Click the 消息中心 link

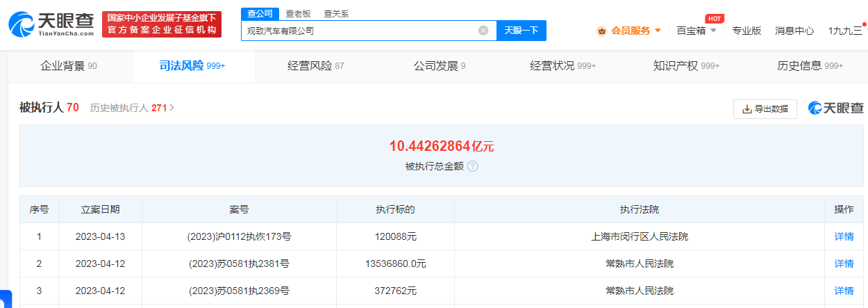pyautogui.click(x=794, y=31)
